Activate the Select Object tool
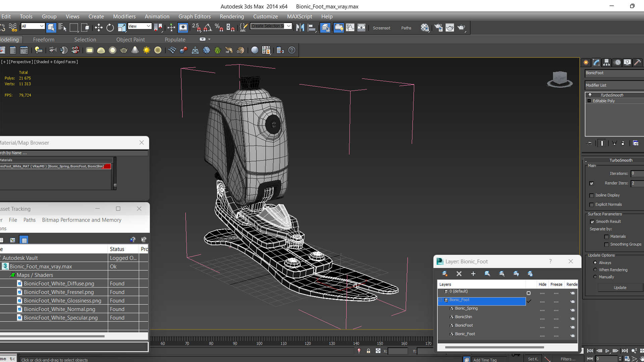This screenshot has width=644, height=362. click(x=51, y=27)
